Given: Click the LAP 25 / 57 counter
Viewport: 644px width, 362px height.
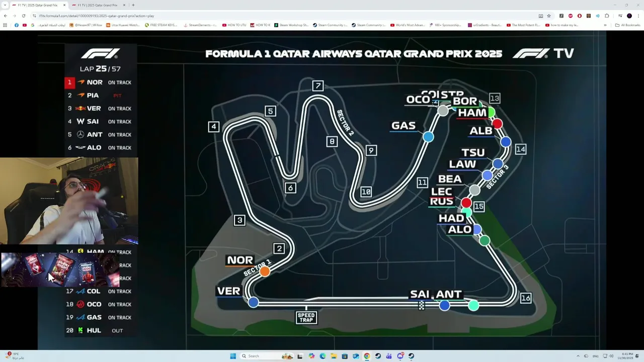Looking at the screenshot, I should [100, 69].
